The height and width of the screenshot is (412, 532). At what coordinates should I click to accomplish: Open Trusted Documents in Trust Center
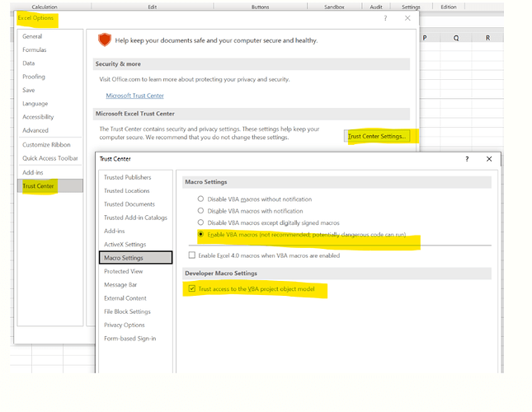tap(129, 204)
